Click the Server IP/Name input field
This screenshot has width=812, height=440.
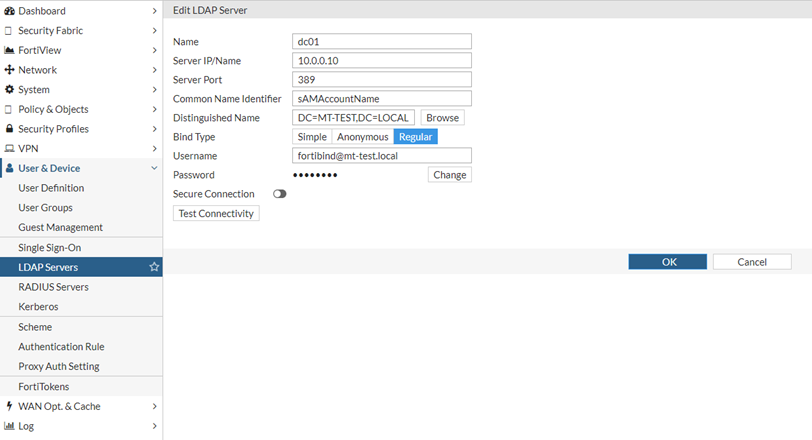[x=381, y=61]
